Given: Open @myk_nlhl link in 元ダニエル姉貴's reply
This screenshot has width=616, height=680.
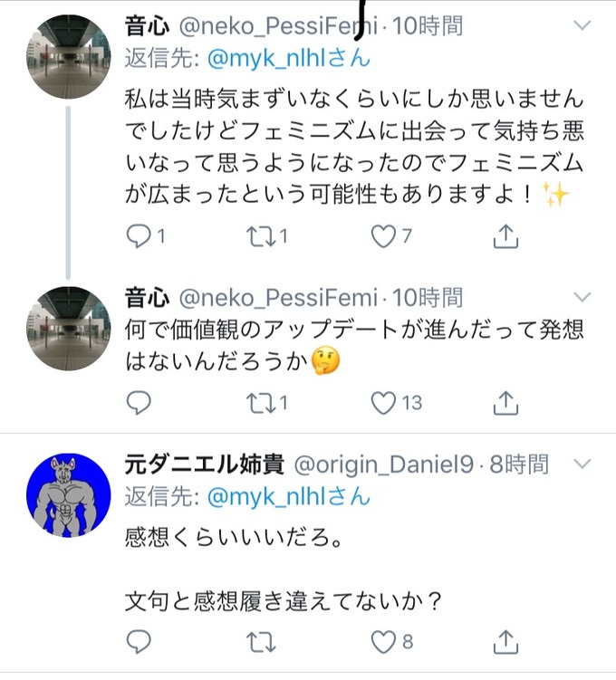Looking at the screenshot, I should tap(288, 496).
